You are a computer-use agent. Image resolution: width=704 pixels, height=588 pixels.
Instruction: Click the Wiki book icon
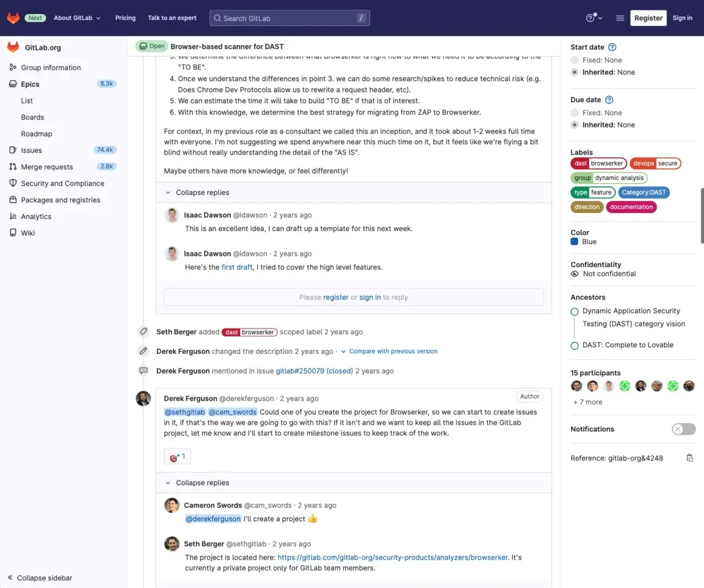point(13,233)
